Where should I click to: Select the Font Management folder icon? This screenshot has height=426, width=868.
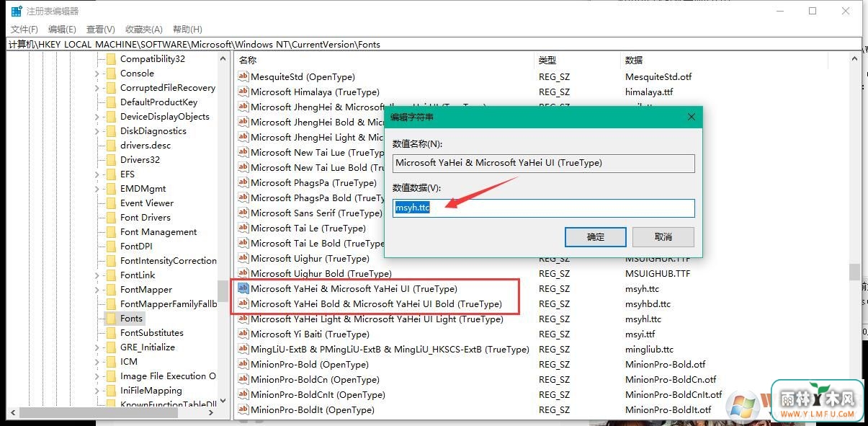pos(111,232)
